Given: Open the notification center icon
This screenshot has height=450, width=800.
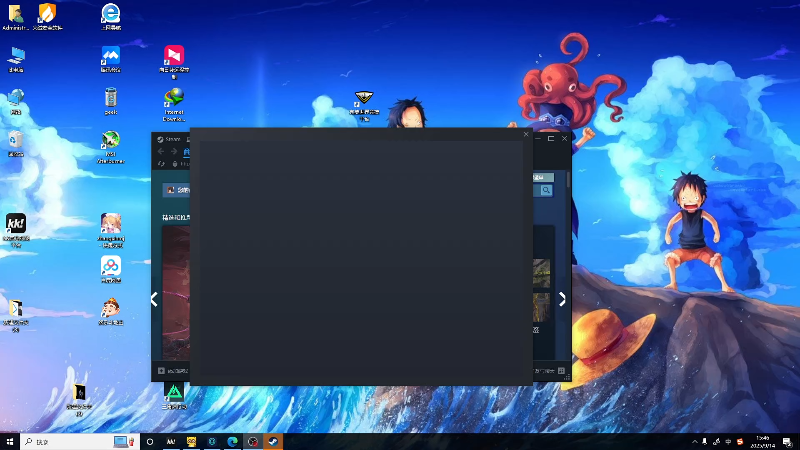Looking at the screenshot, I should [787, 442].
